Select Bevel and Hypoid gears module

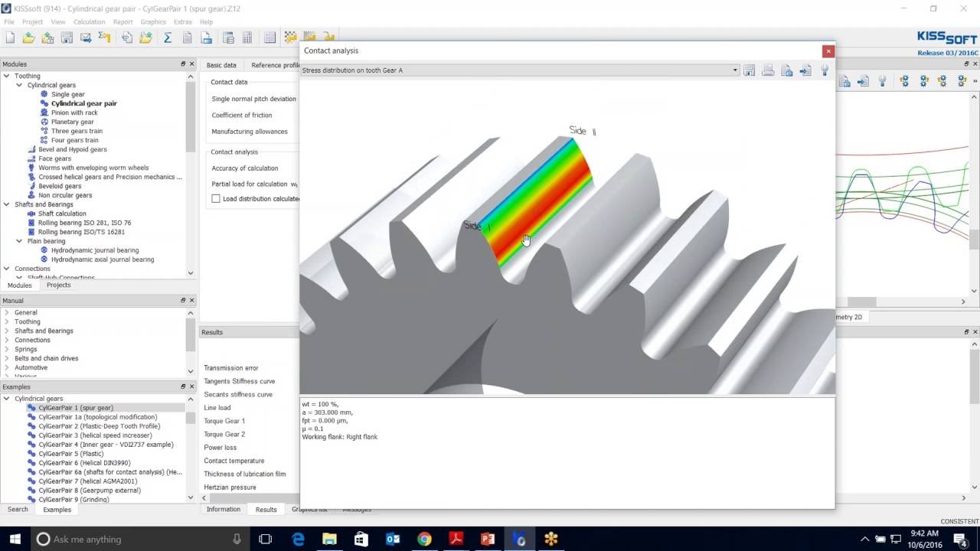point(73,149)
